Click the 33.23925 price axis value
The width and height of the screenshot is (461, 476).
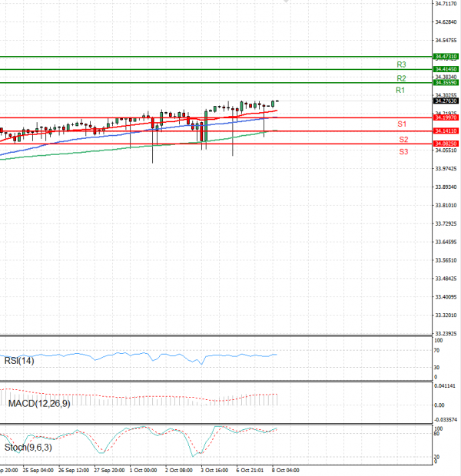click(x=446, y=334)
